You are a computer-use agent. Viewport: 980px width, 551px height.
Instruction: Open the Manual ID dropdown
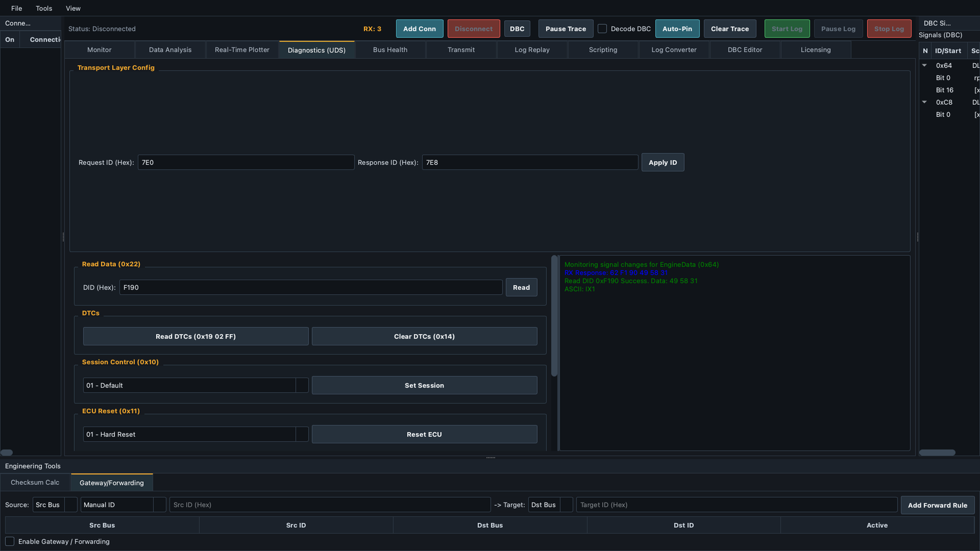tap(123, 504)
